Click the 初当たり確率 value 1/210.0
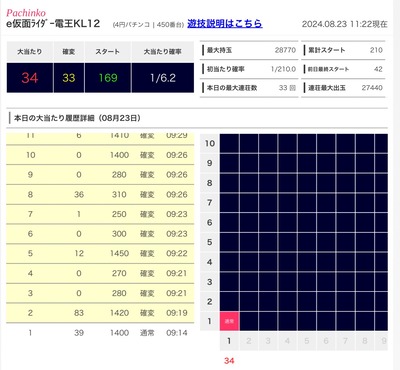The image size is (400, 370). point(283,69)
